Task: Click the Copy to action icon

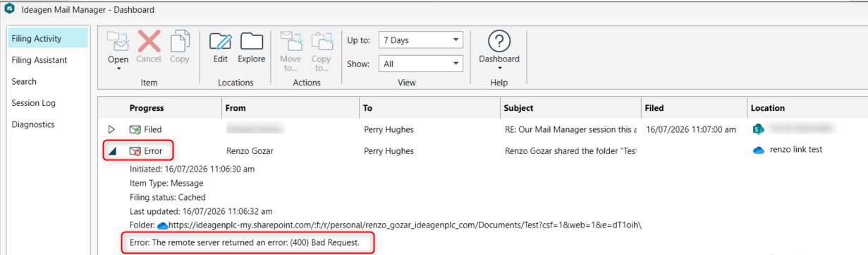Action: point(322,41)
